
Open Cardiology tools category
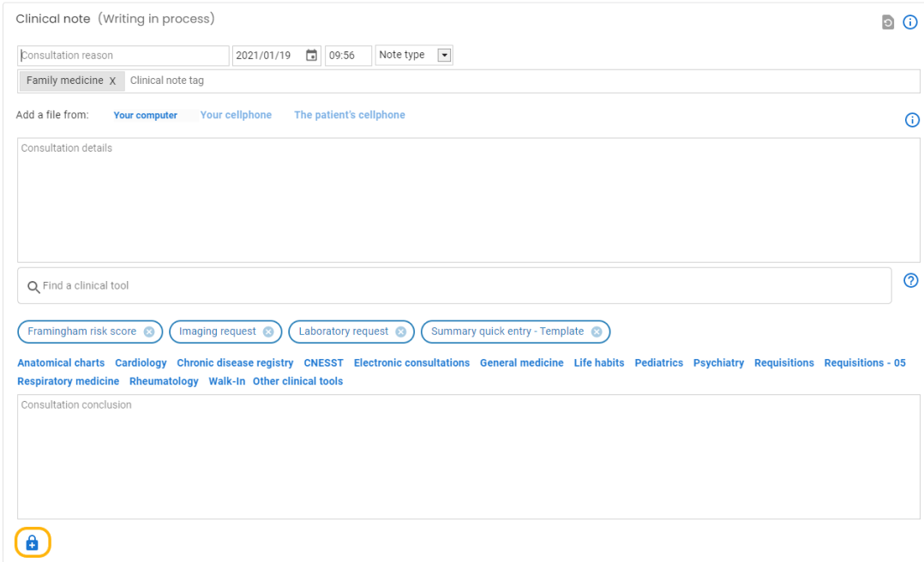(141, 363)
